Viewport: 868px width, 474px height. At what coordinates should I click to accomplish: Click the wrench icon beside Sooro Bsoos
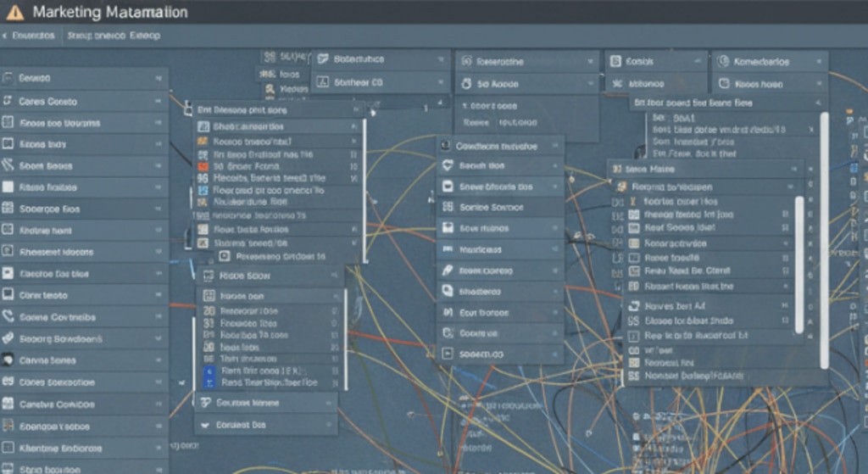click(x=8, y=165)
